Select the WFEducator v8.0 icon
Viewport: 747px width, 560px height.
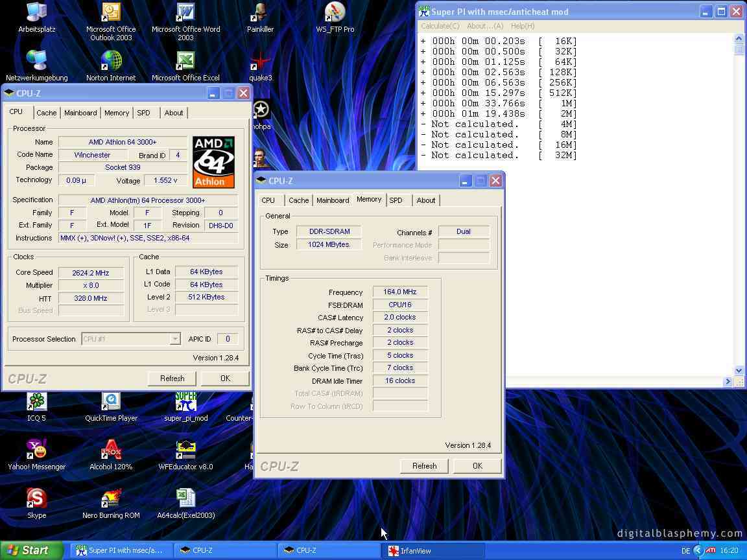pyautogui.click(x=186, y=456)
